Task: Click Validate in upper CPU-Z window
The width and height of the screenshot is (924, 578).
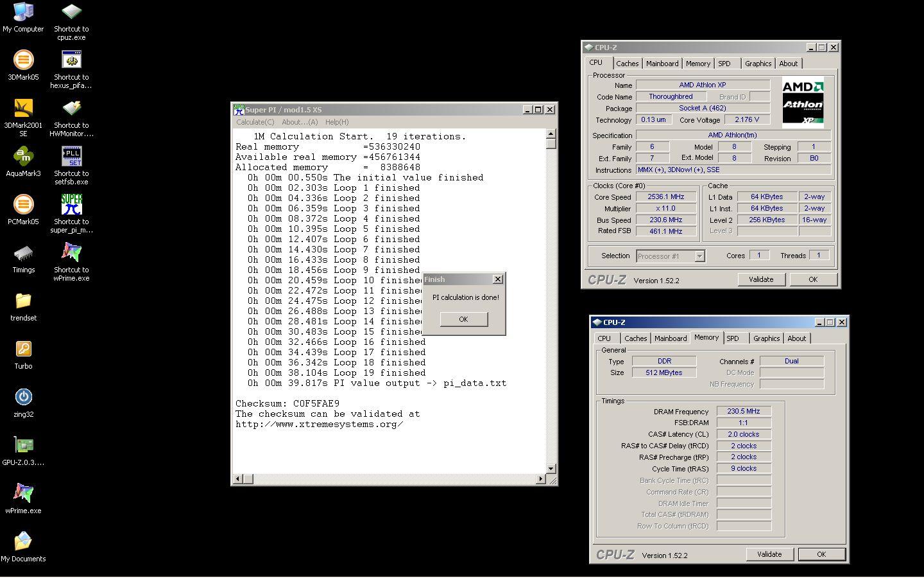Action: coord(761,279)
